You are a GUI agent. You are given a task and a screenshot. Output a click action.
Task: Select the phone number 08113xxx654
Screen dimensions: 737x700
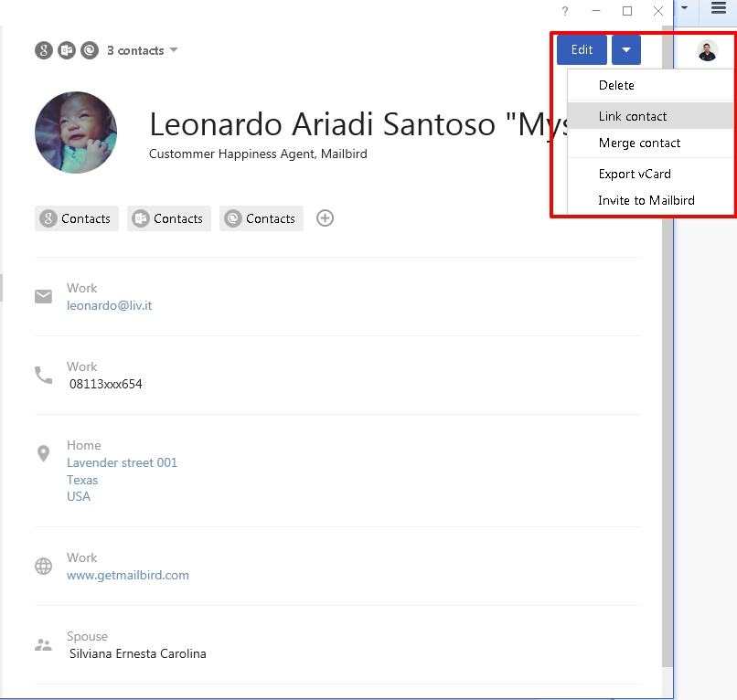click(x=106, y=384)
